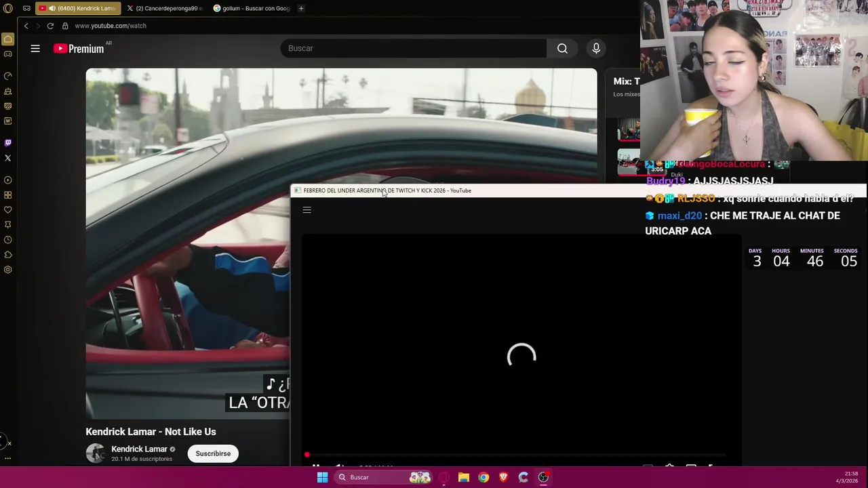Open sidebar game controller icon
Viewport: 868px width, 488px height.
click(8, 54)
